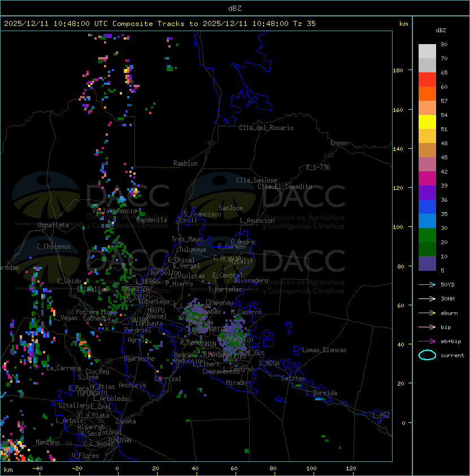Select the yellow eburn arrow symbol
Image resolution: width=470 pixels, height=476 pixels.
(x=427, y=313)
